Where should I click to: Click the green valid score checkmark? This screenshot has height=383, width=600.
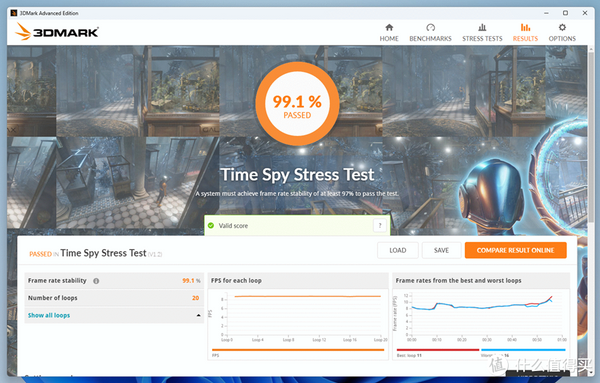[x=210, y=225]
